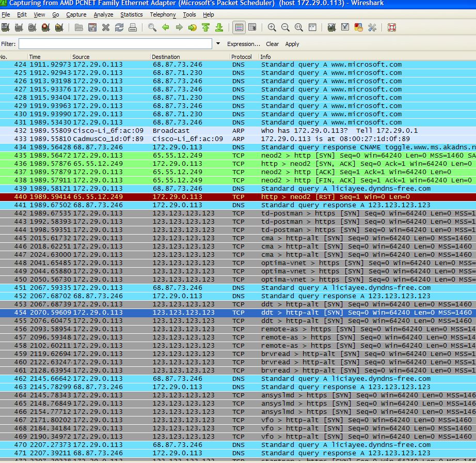Select packet 469 vfo > http-alt SYN
This screenshot has height=463, width=476.
[238, 437]
